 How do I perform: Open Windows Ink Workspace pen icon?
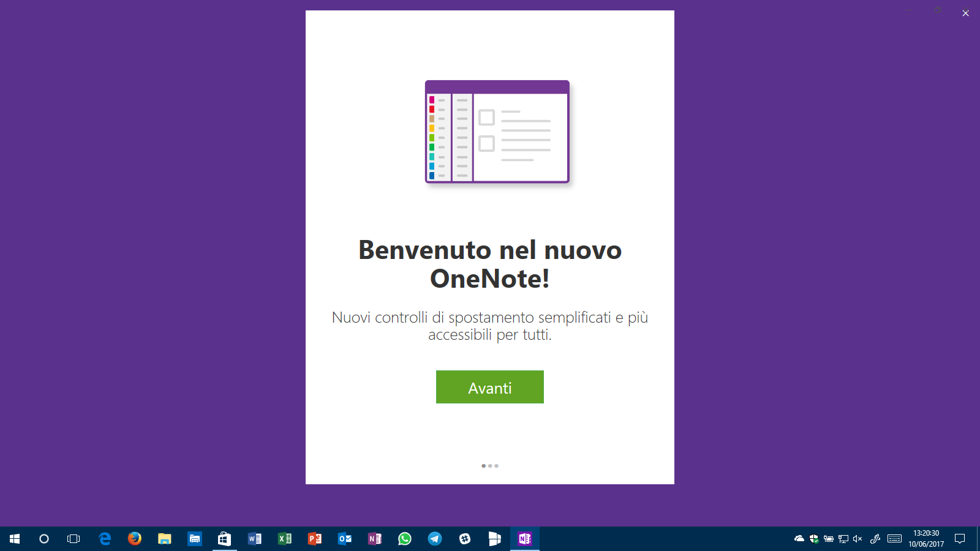875,539
